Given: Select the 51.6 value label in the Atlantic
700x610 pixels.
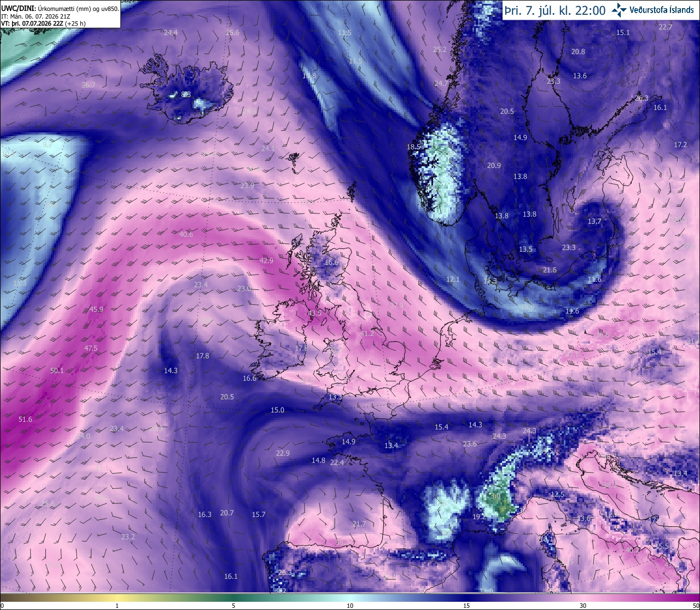Looking at the screenshot, I should 25,419.
